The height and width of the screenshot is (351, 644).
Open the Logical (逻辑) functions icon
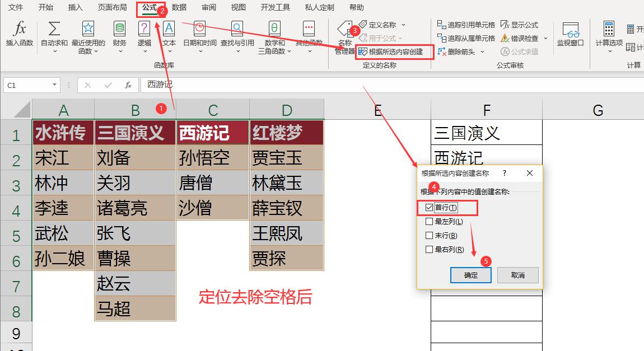tap(144, 29)
